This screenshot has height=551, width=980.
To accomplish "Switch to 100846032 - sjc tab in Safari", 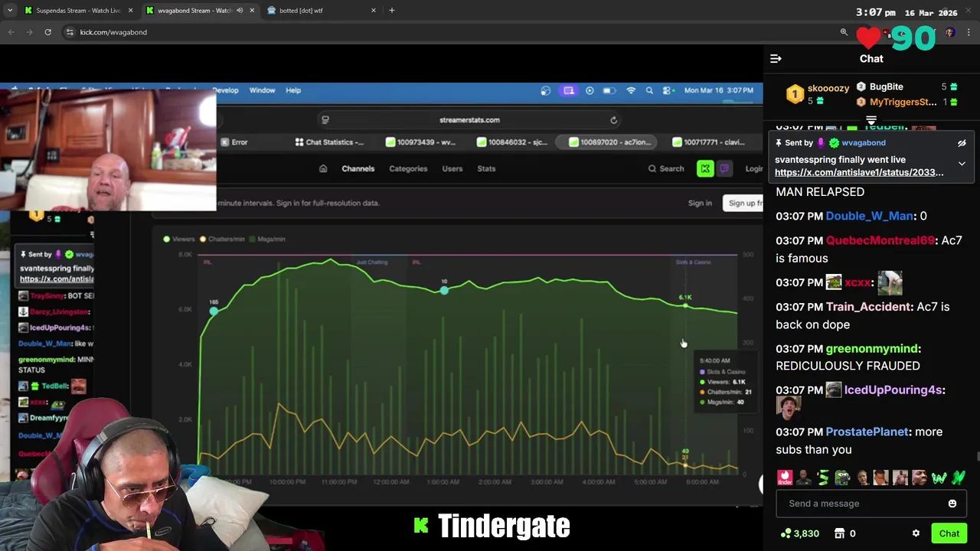I will pyautogui.click(x=511, y=142).
